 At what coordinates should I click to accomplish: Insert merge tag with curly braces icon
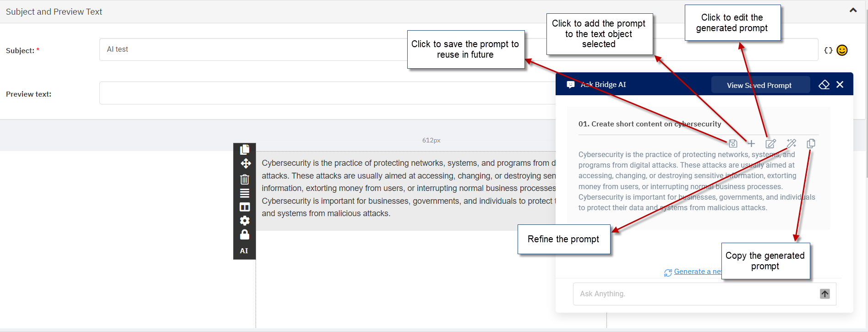(828, 50)
